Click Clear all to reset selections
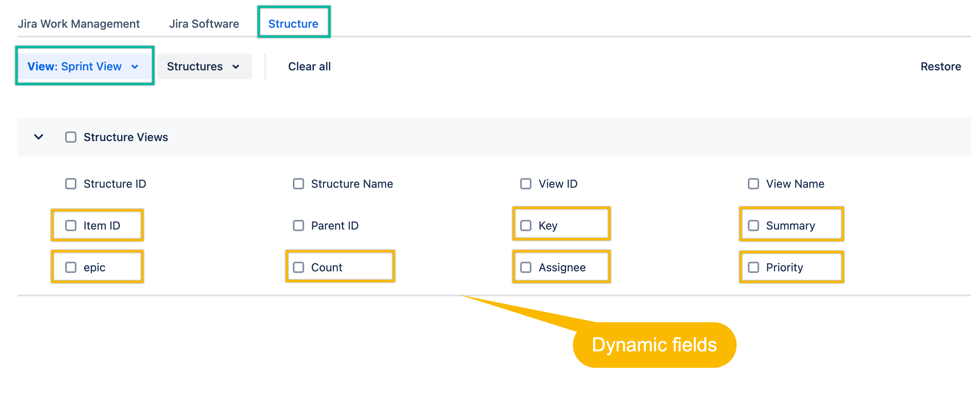The height and width of the screenshot is (402, 980). pyautogui.click(x=309, y=66)
